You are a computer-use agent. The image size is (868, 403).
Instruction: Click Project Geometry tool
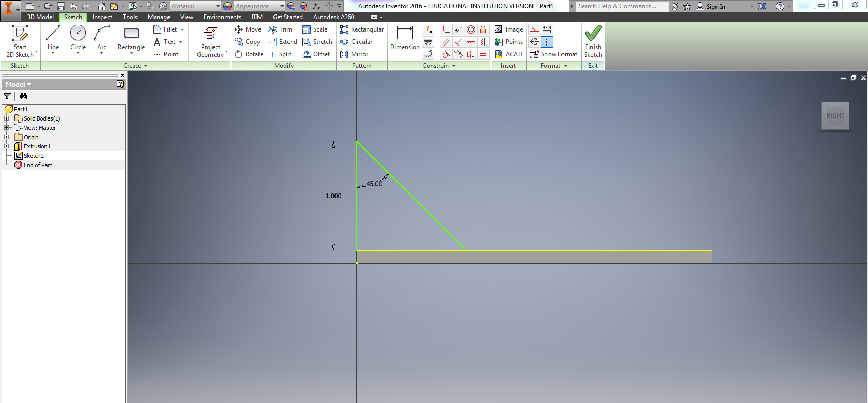[210, 41]
